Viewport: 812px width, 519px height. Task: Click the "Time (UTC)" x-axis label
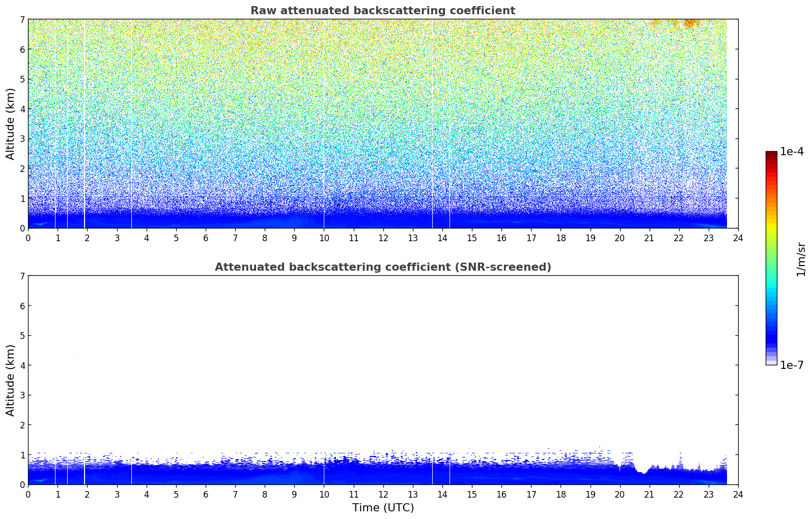(x=383, y=507)
